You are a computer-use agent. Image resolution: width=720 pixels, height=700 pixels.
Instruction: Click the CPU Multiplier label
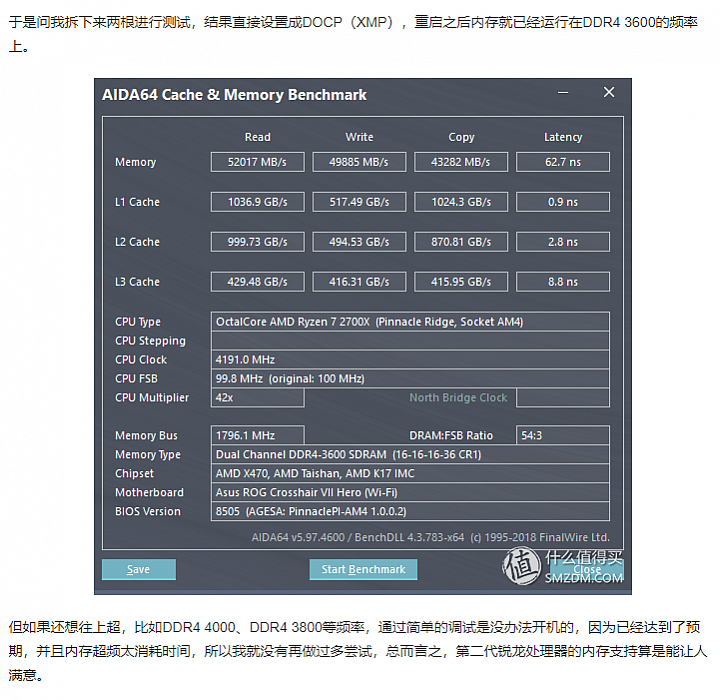coord(152,398)
